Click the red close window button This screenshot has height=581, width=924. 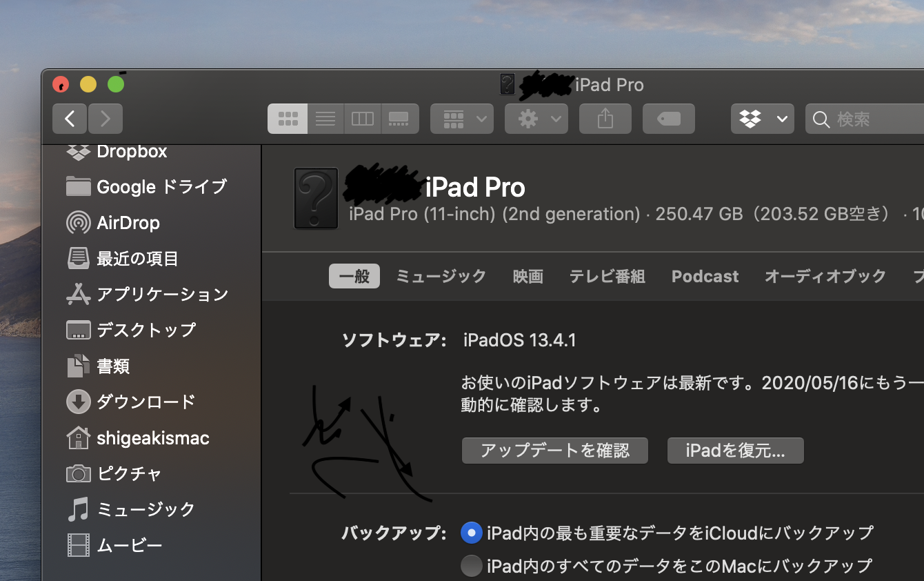[x=61, y=84]
